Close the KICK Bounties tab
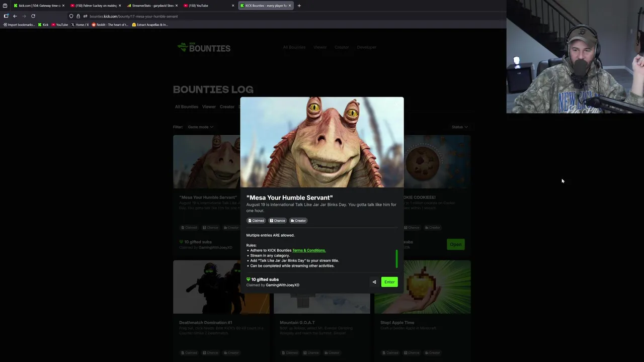644x362 pixels. click(x=290, y=6)
